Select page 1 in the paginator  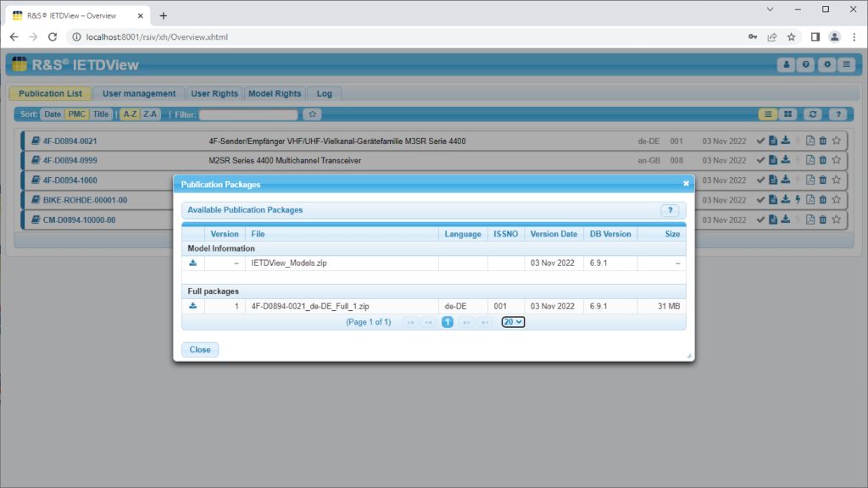[x=448, y=322]
